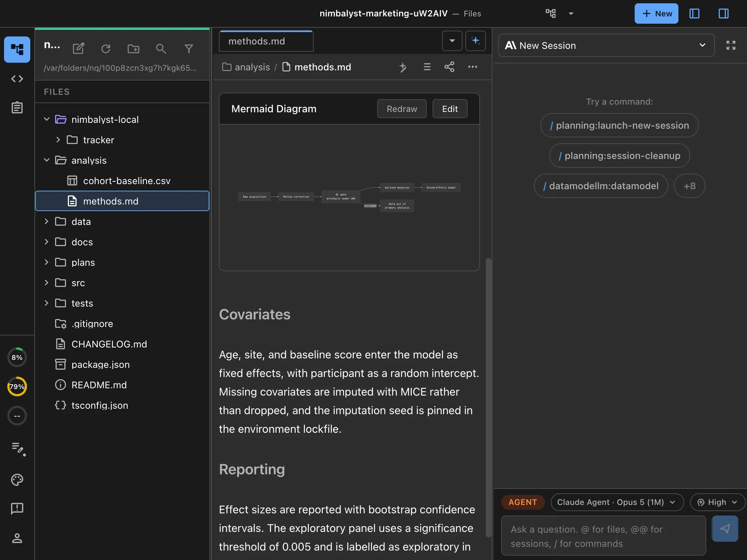Image resolution: width=747 pixels, height=560 pixels.
Task: Open the user account icon
Action: tap(17, 538)
